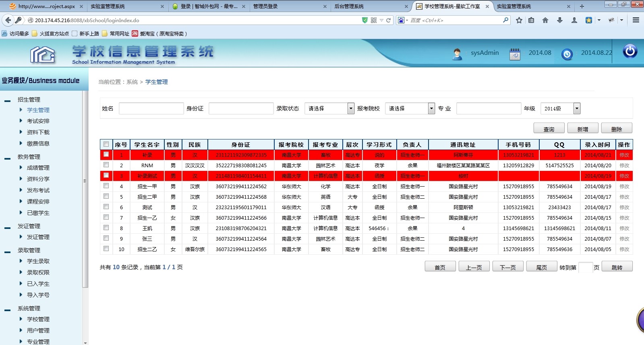Open the 学生录取 sidebar item
The width and height of the screenshot is (644, 345).
point(38,261)
